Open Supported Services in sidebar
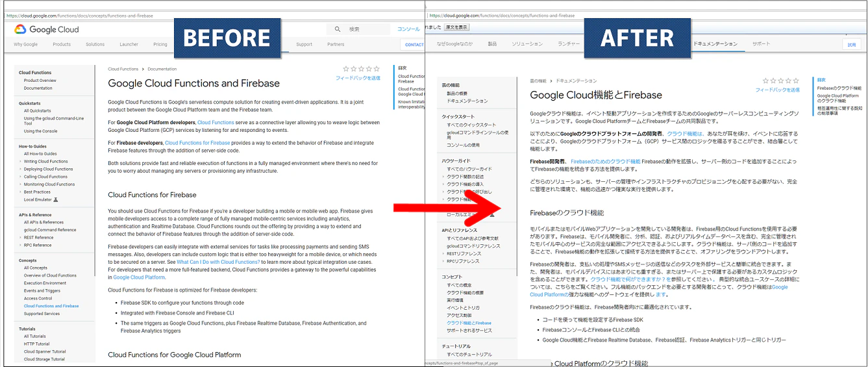This screenshot has height=367, width=868. [42, 314]
